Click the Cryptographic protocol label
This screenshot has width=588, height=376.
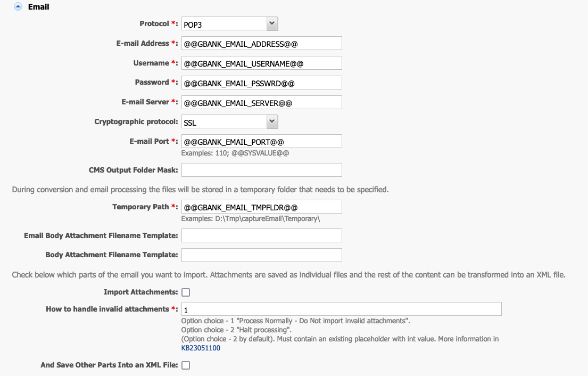click(x=136, y=121)
